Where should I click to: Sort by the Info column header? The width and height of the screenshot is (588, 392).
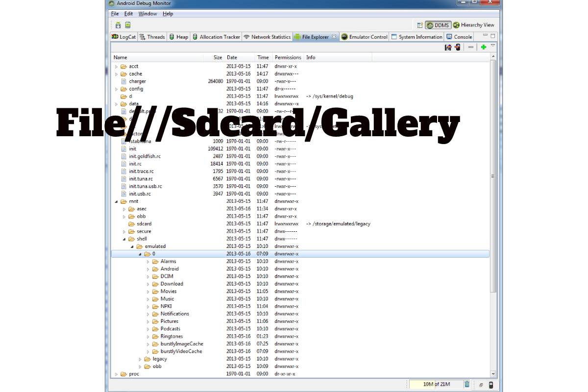coord(338,57)
